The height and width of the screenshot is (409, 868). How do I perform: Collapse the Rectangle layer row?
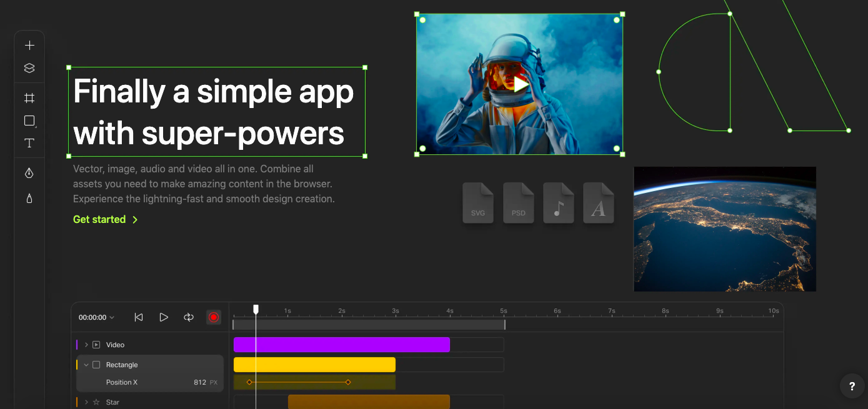[86, 365]
